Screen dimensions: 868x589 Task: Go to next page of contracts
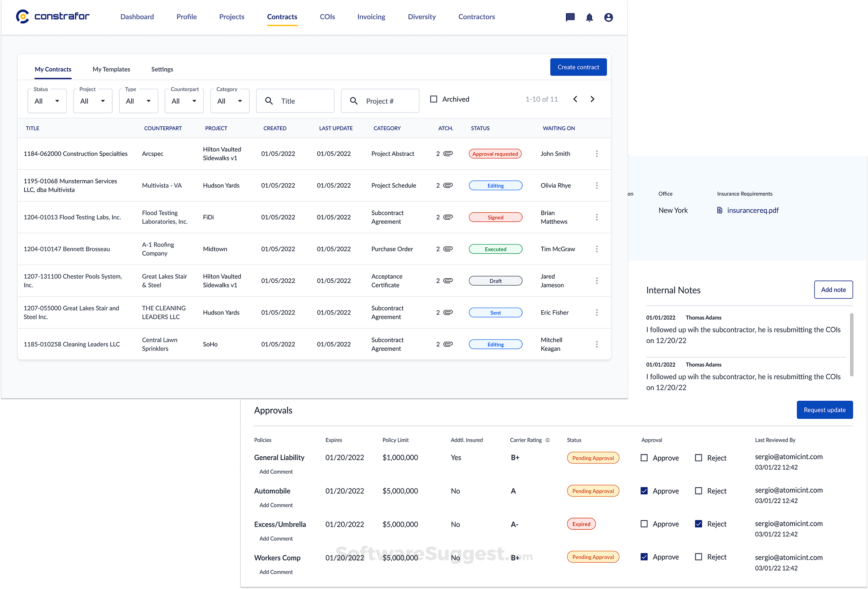coord(592,99)
